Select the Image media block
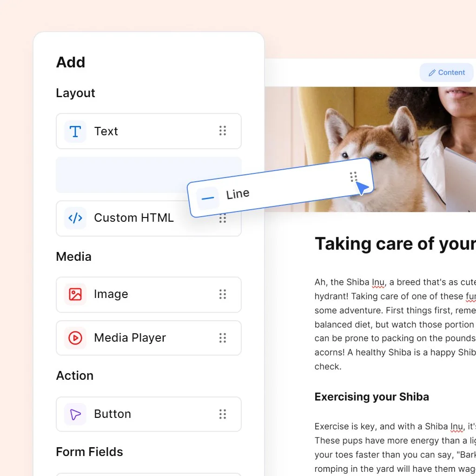 pyautogui.click(x=149, y=294)
